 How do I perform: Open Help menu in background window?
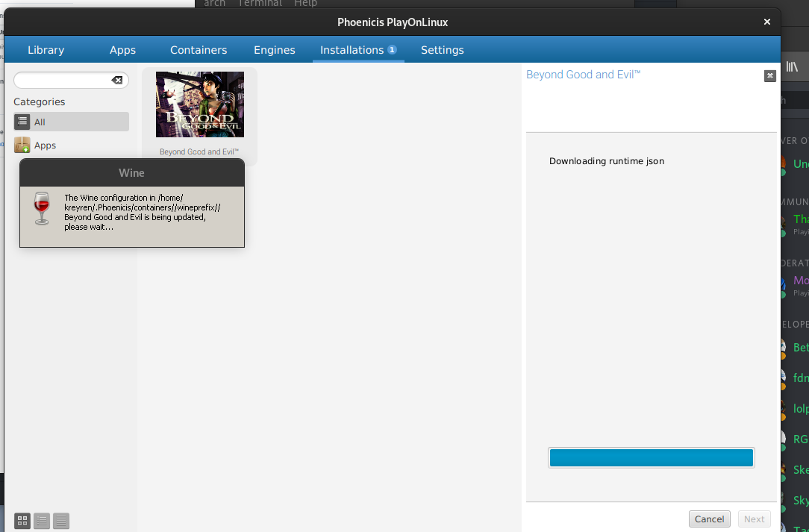[x=305, y=3]
